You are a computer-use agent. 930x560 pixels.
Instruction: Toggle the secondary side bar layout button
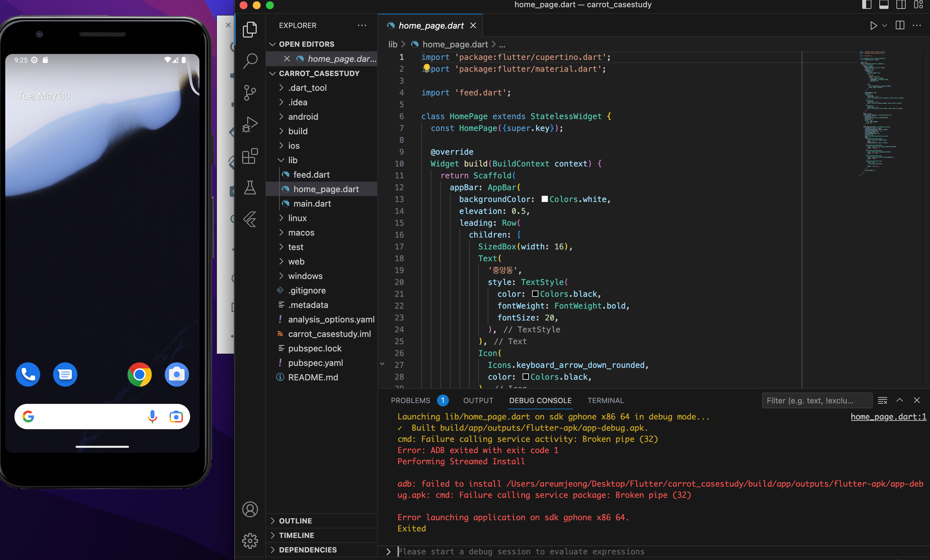pyautogui.click(x=901, y=5)
